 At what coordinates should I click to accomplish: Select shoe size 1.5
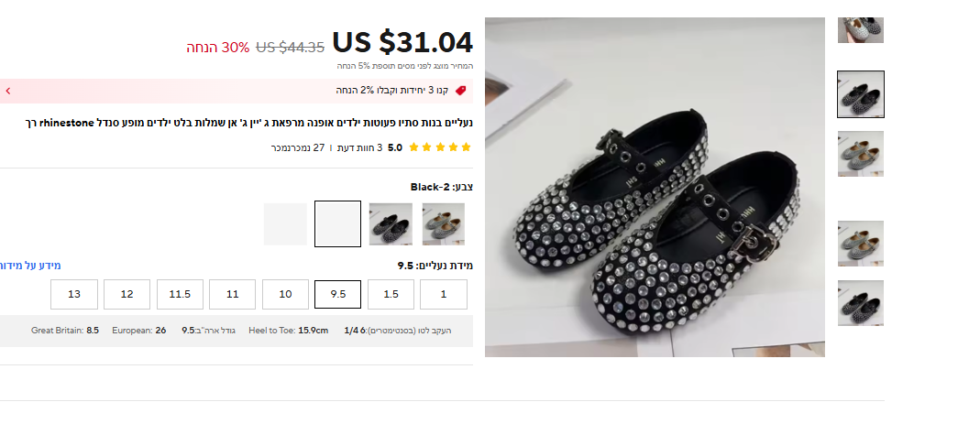point(391,295)
